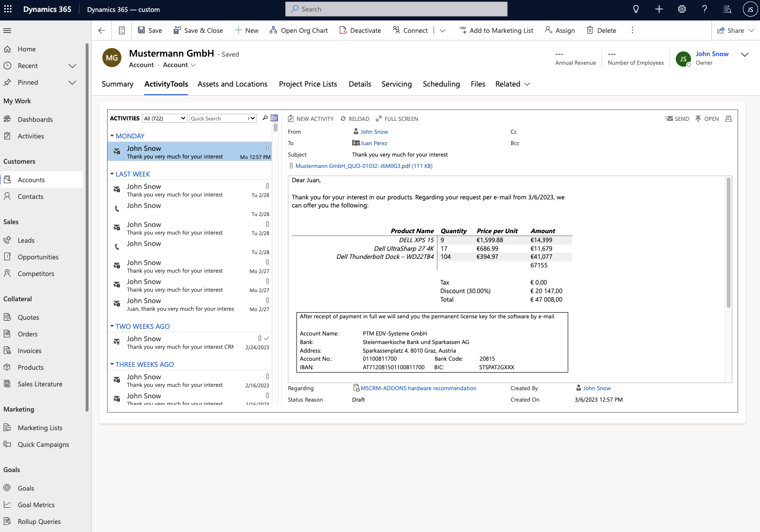
Task: Open the All (722) activities filter dropdown
Action: 165,118
